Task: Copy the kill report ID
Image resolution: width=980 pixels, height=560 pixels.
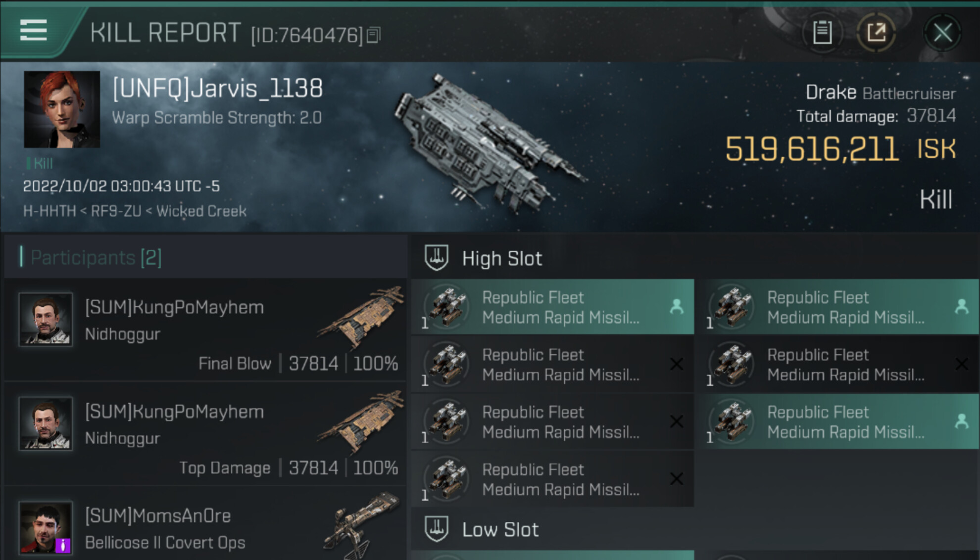Action: 374,35
